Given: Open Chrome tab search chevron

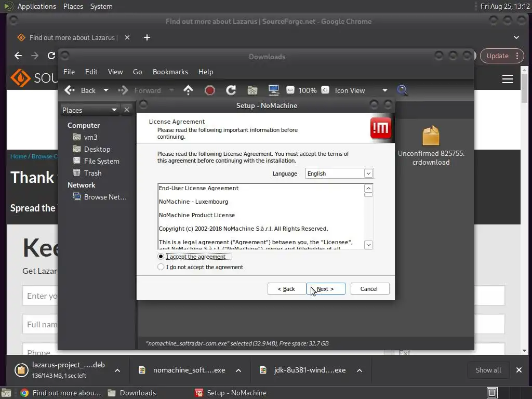Looking at the screenshot, I should [516, 37].
